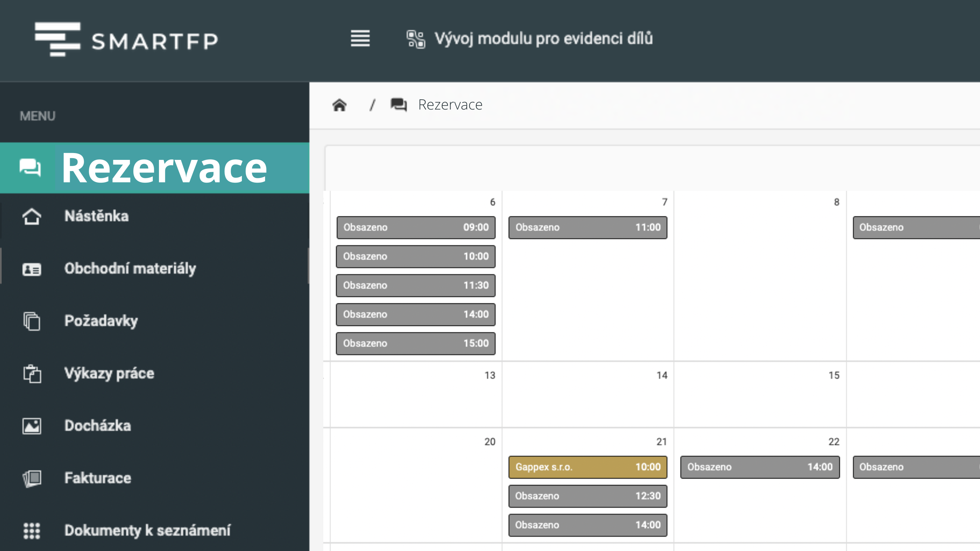Open the Gappex s.r.o. 10:00 reservation

tap(587, 467)
